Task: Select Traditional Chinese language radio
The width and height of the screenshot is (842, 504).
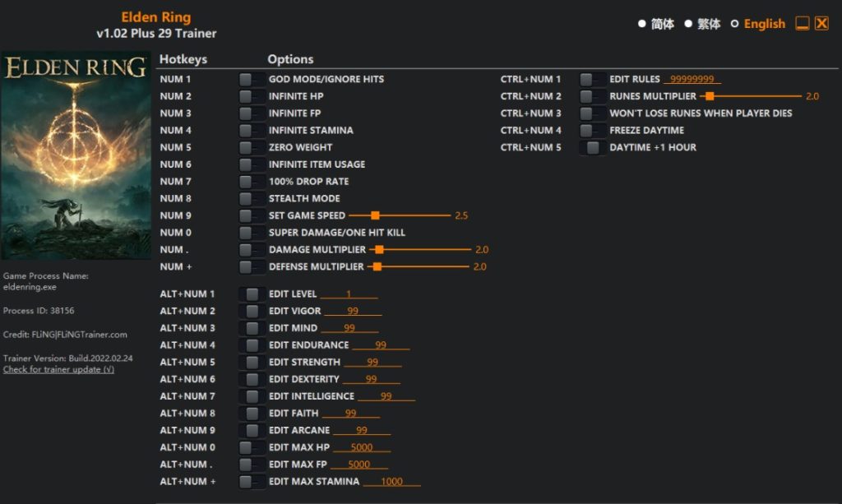Action: (x=688, y=24)
